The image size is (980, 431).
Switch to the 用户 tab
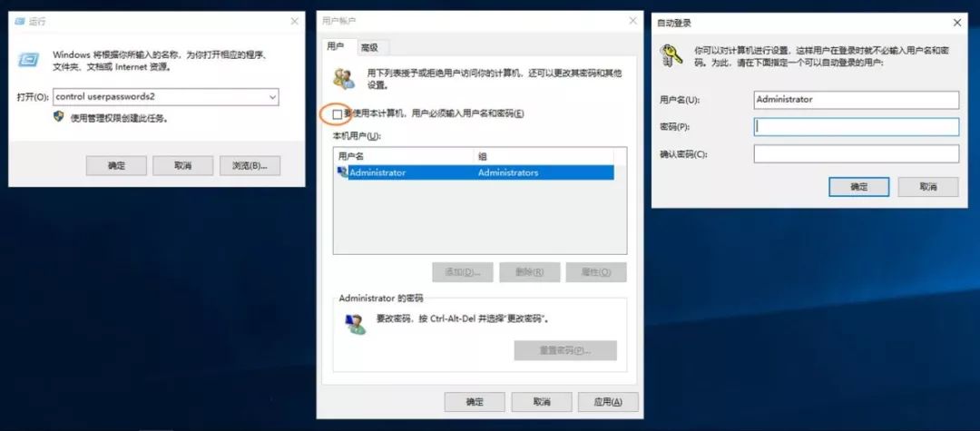336,47
